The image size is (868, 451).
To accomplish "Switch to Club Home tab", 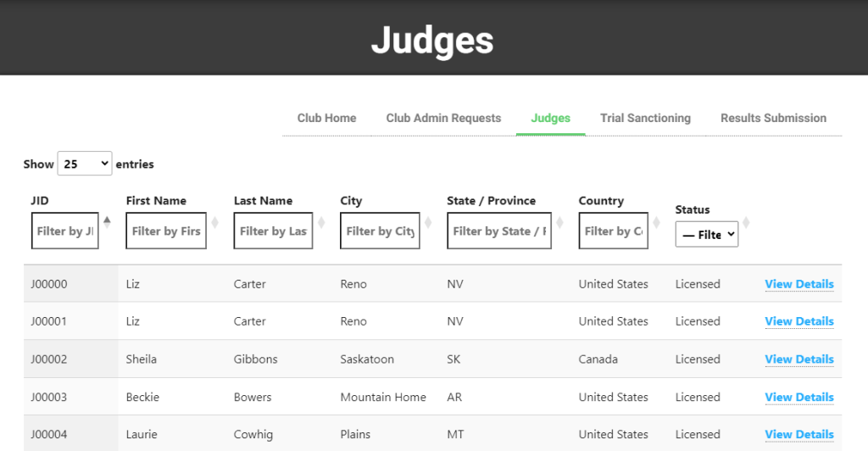I will pos(326,118).
